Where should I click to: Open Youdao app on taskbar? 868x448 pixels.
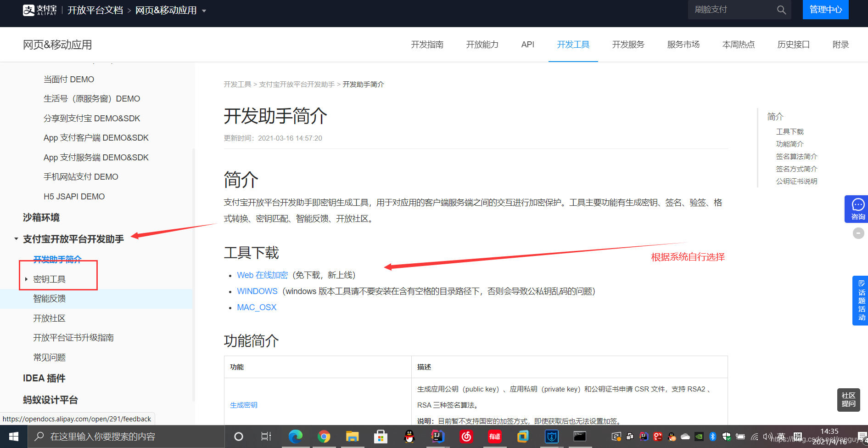[x=495, y=437]
